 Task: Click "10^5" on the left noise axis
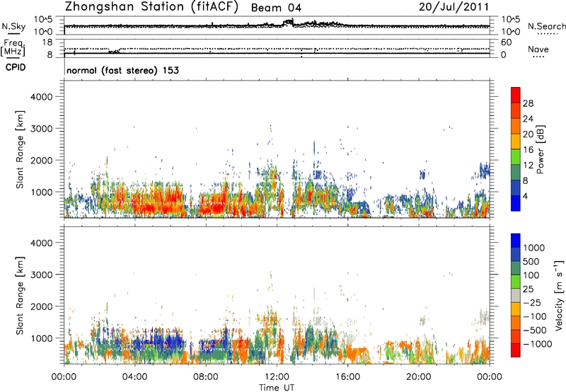tap(43, 20)
